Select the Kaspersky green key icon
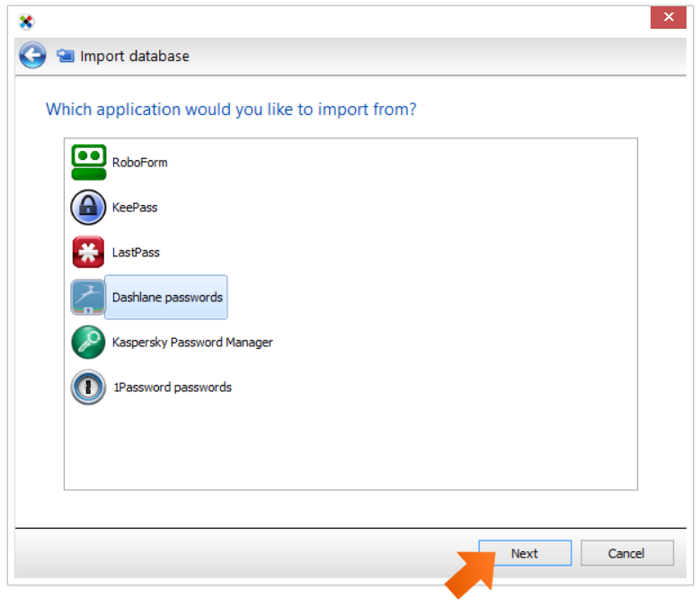 (x=88, y=342)
